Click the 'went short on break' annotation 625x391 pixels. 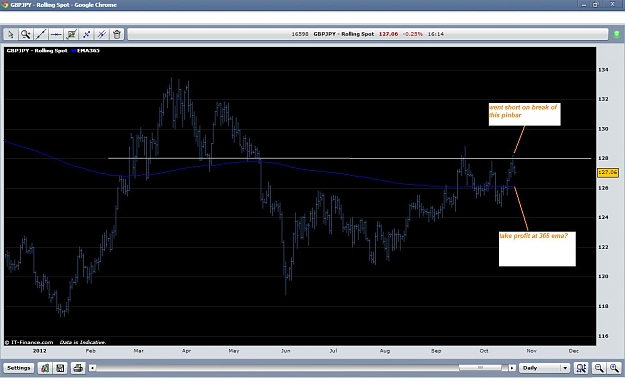(525, 114)
